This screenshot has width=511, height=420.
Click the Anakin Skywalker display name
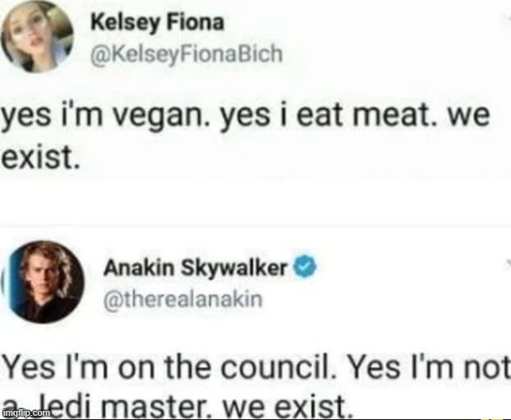click(197, 269)
